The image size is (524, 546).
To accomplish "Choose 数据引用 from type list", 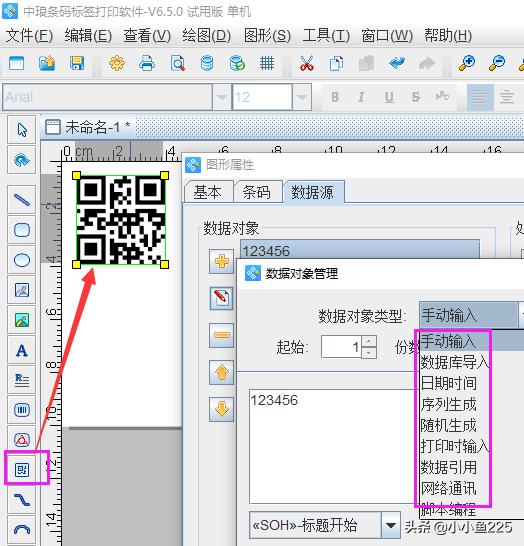I will [448, 467].
